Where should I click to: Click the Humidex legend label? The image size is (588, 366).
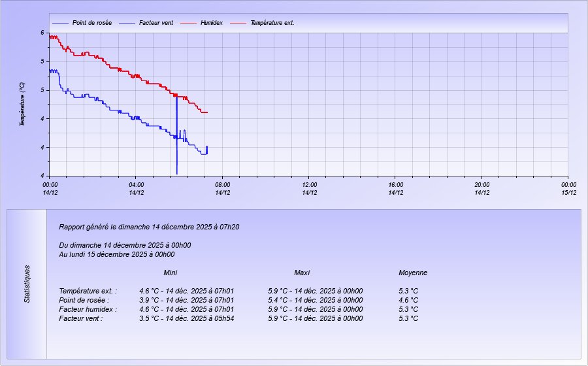[x=212, y=23]
